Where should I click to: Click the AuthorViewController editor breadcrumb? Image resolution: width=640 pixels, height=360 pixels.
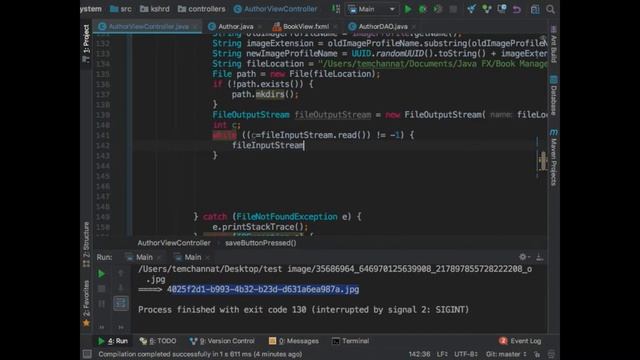click(x=174, y=243)
